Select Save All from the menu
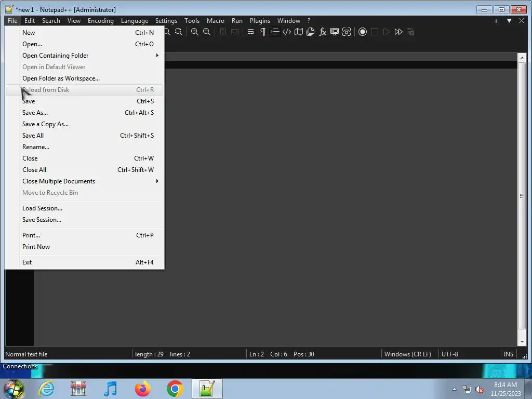Image resolution: width=532 pixels, height=399 pixels. coord(85,136)
